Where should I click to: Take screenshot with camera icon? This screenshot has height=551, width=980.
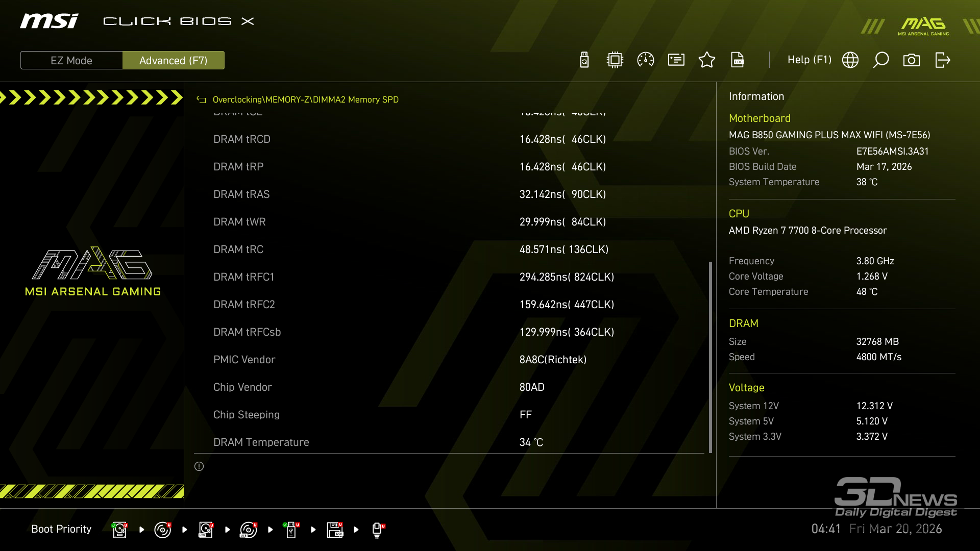click(912, 60)
